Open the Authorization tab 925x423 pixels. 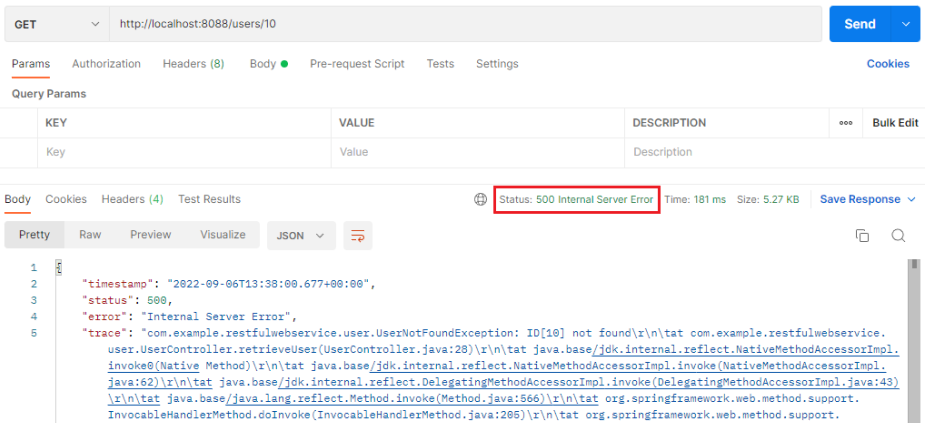click(x=106, y=64)
